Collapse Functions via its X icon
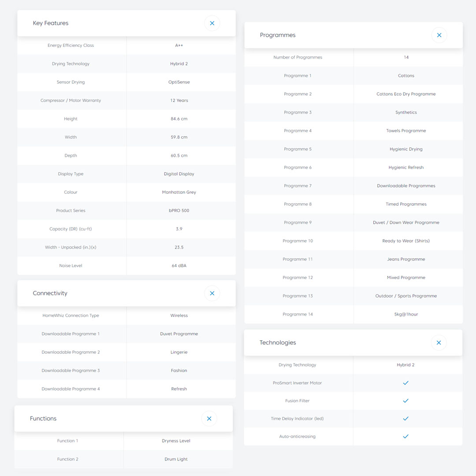This screenshot has height=476, width=476. [209, 419]
